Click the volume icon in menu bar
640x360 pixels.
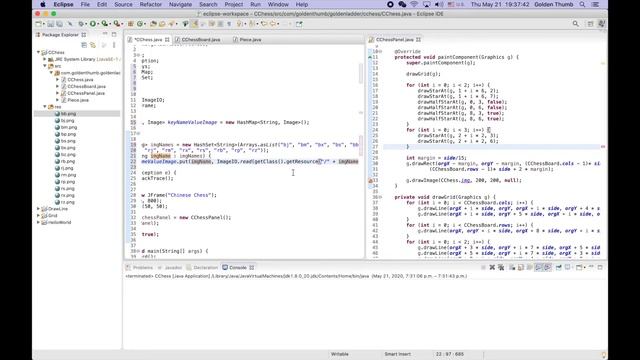point(439,4)
